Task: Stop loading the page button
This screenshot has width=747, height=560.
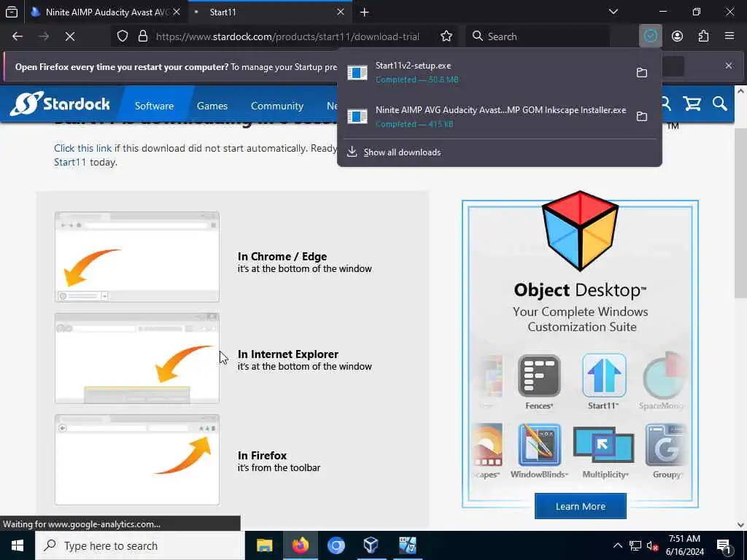Action: [x=70, y=36]
